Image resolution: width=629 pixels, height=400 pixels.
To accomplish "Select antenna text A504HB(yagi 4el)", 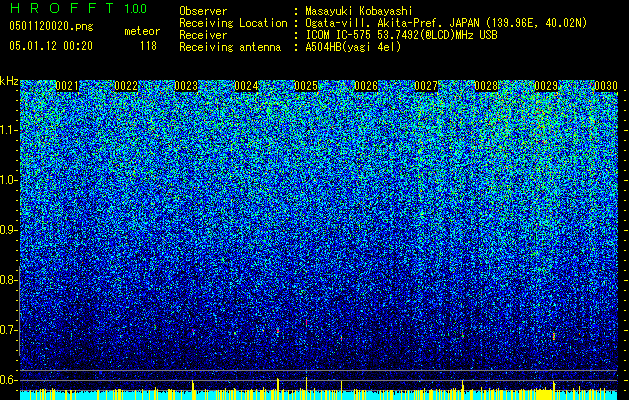I will point(353,47).
